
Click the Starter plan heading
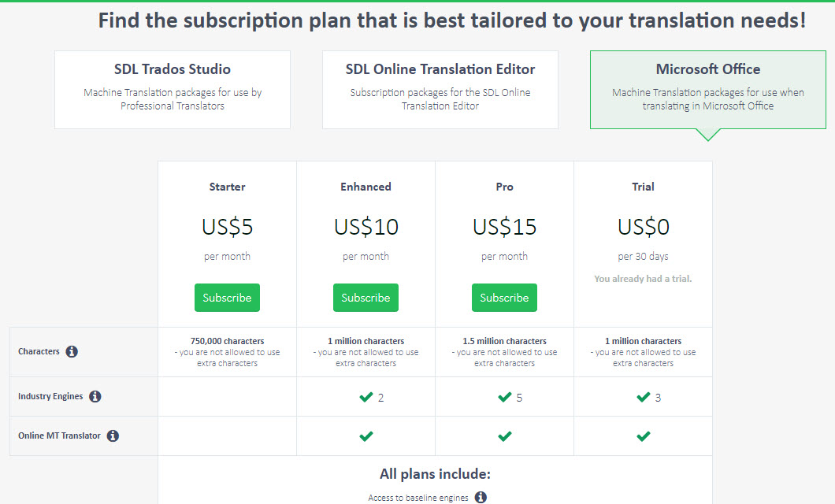pos(227,187)
